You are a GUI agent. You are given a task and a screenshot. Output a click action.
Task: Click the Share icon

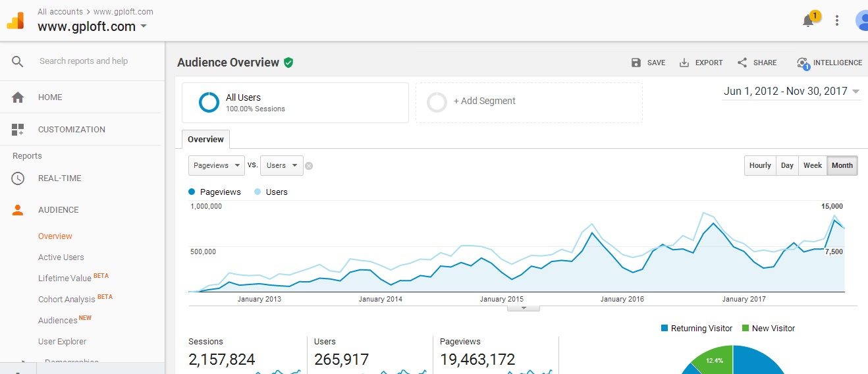pos(742,63)
